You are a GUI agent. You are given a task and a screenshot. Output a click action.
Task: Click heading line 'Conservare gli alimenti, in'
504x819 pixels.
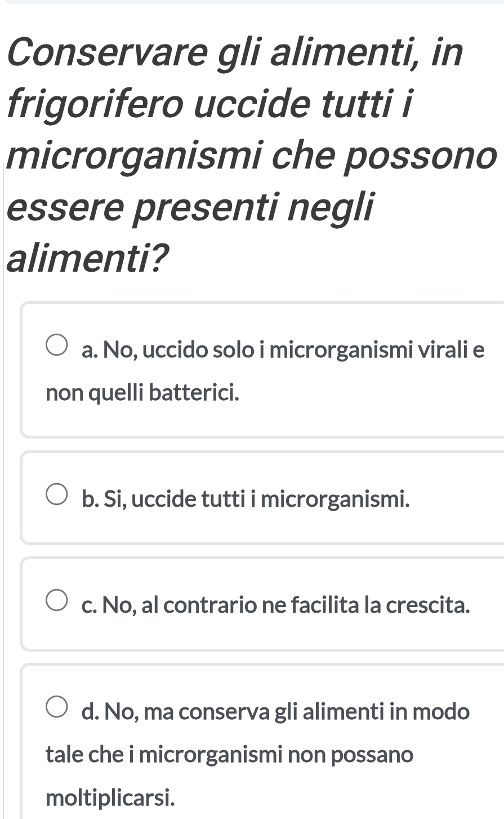click(x=235, y=52)
